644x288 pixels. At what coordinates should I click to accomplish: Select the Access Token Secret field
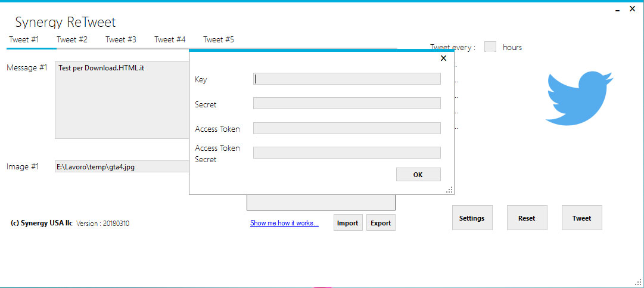(347, 153)
